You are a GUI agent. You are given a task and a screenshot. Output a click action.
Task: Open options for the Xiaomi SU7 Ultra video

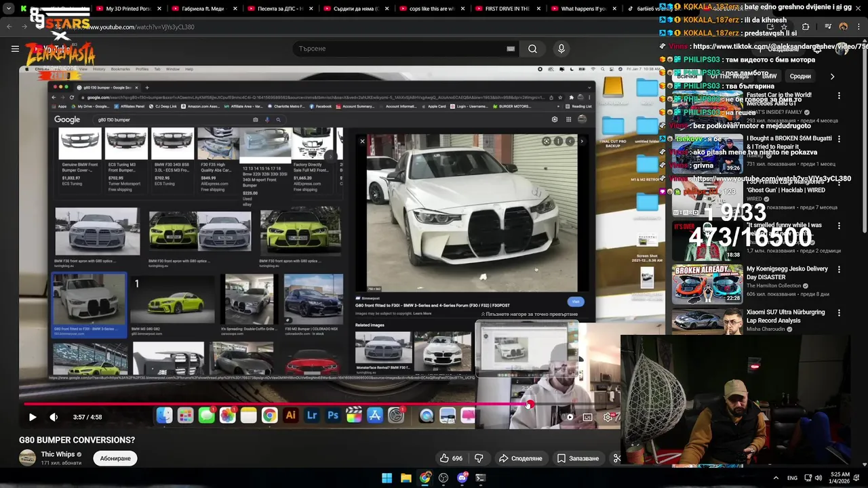[x=839, y=312]
